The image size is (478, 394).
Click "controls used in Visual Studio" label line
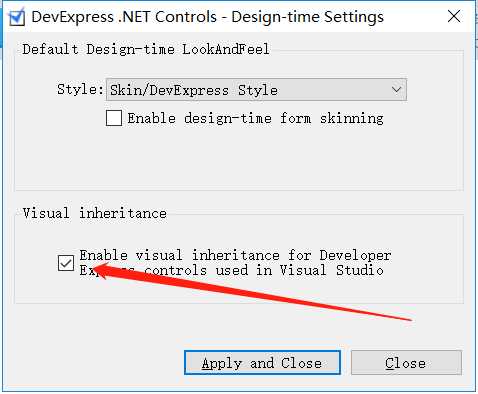263,270
